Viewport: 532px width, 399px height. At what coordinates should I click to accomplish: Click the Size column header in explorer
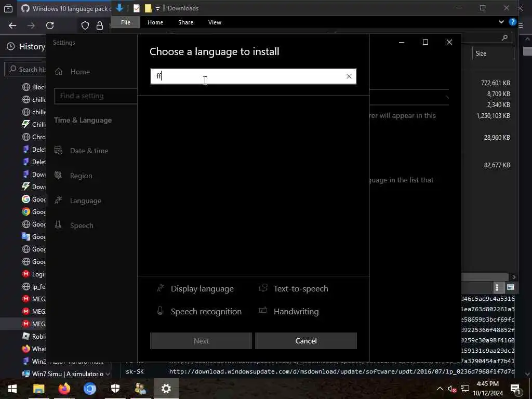pyautogui.click(x=481, y=54)
